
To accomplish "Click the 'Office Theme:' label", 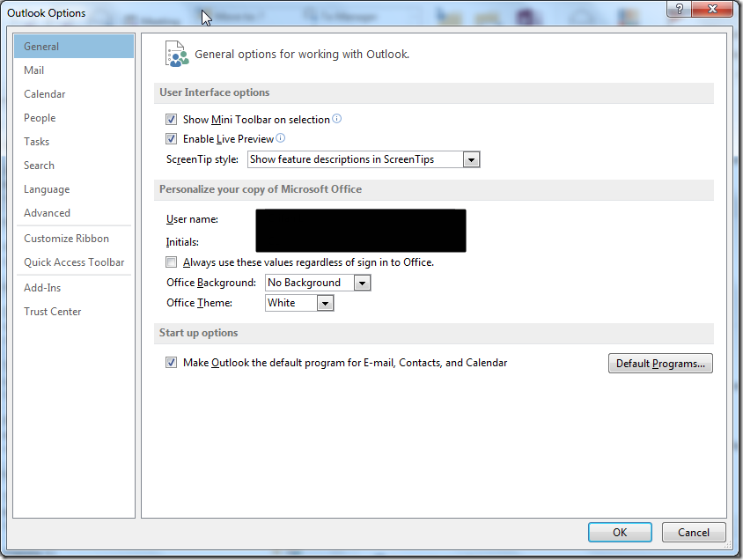I will (199, 303).
